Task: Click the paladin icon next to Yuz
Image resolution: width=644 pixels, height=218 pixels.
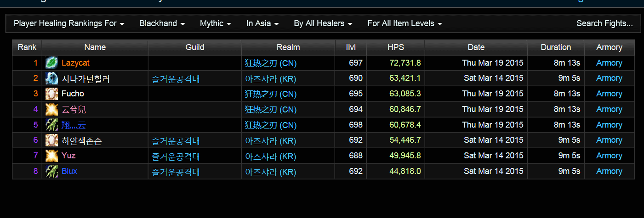Action: coord(51,156)
